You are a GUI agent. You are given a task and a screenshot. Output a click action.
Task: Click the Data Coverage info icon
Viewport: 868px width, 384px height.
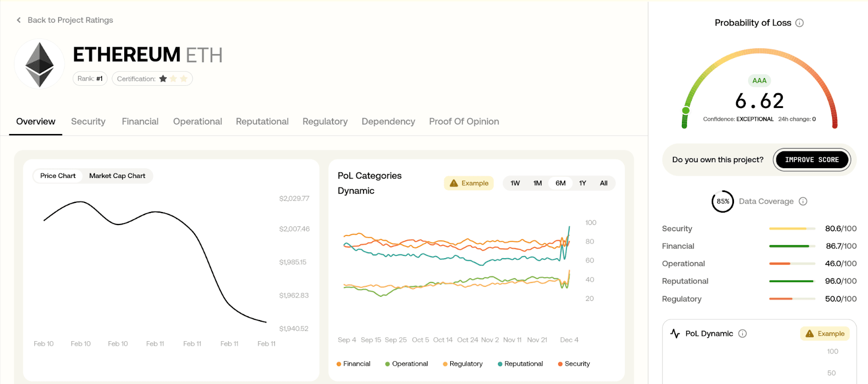pos(803,201)
